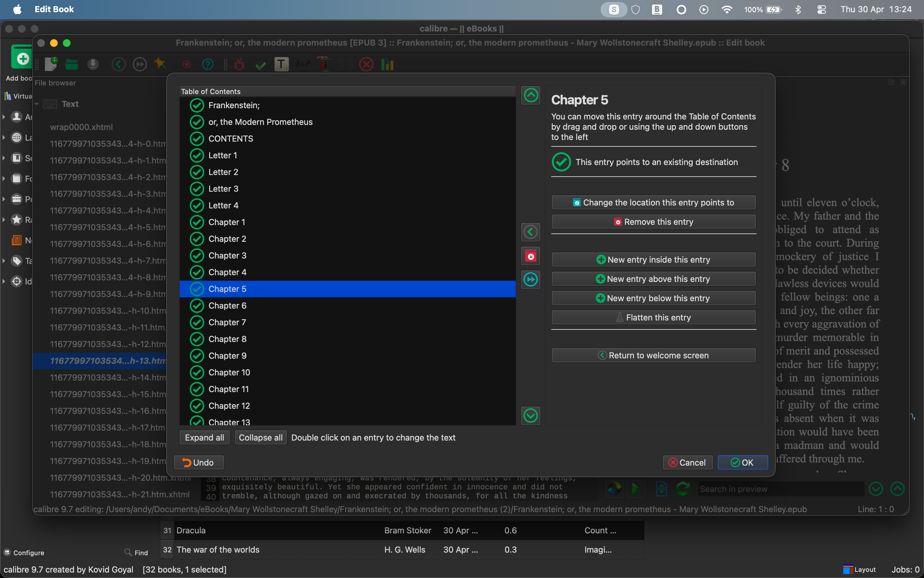
Task: Open the Apple menu
Action: pyautogui.click(x=17, y=10)
